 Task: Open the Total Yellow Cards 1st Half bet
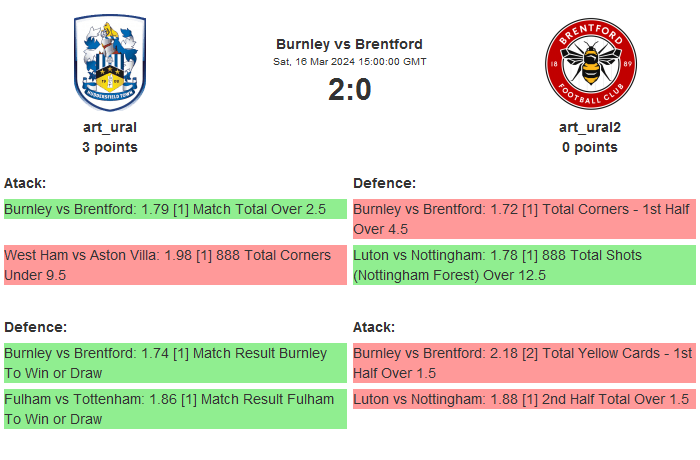pos(524,363)
